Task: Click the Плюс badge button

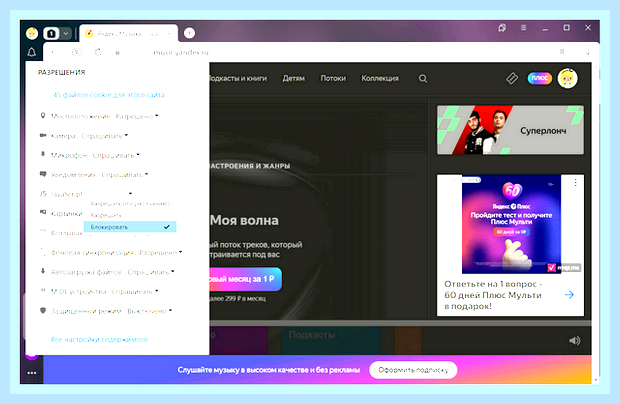Action: tap(540, 78)
